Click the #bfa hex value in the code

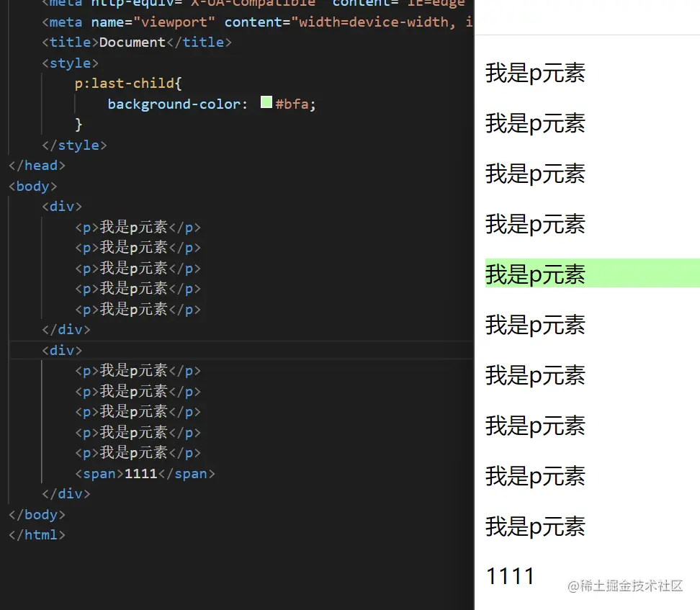292,104
